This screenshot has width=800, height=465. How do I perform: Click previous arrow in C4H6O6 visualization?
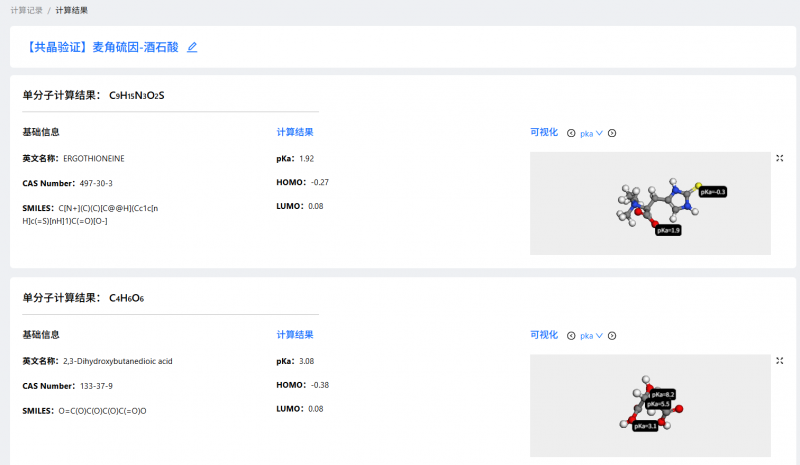click(571, 336)
